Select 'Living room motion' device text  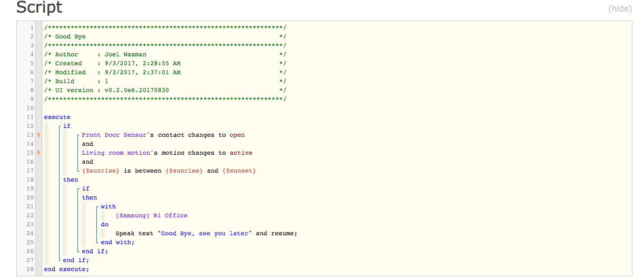(116, 153)
